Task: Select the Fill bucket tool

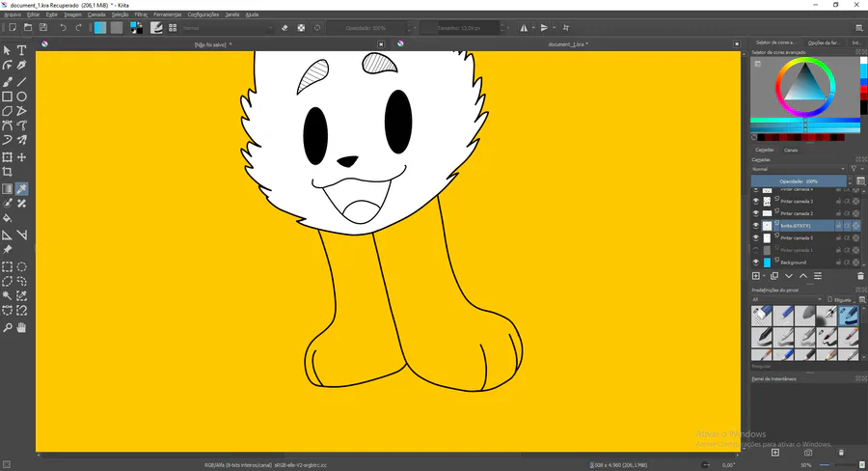Action: click(x=7, y=218)
